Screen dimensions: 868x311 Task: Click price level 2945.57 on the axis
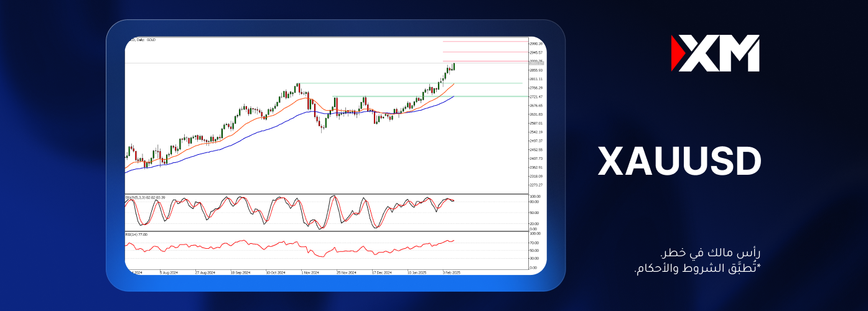coord(536,53)
